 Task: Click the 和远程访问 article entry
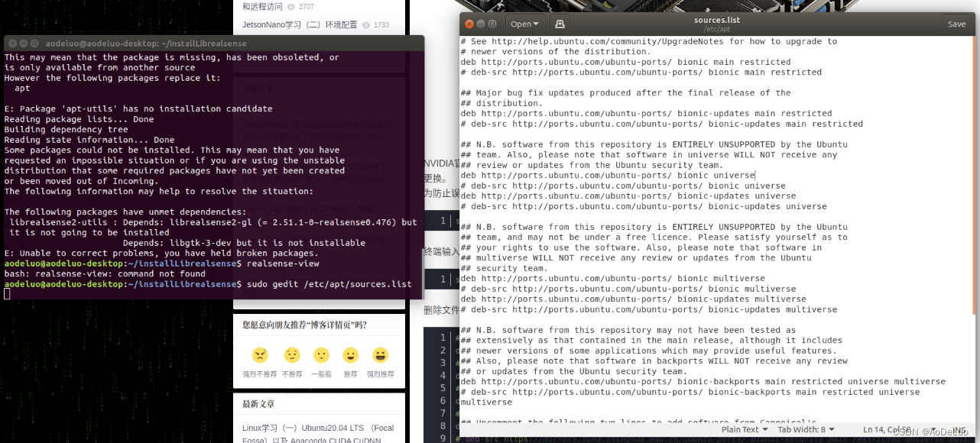[x=264, y=6]
